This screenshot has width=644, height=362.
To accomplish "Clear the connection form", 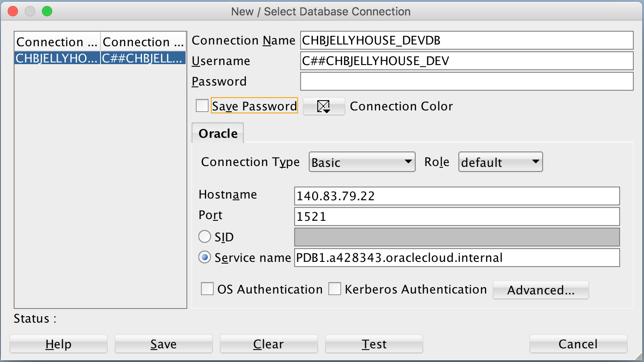I will point(269,344).
